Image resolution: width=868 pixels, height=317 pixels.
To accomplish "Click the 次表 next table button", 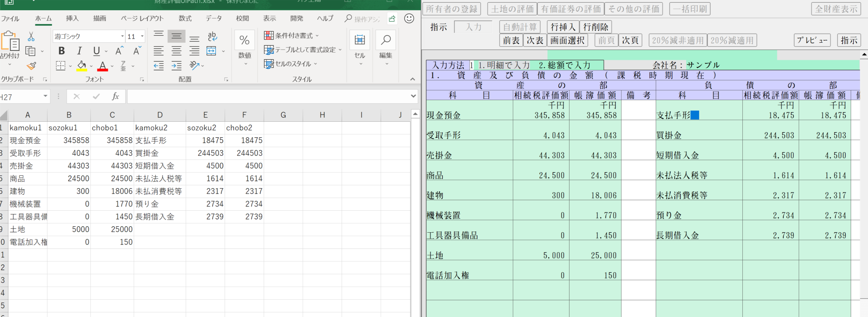I will coord(535,40).
